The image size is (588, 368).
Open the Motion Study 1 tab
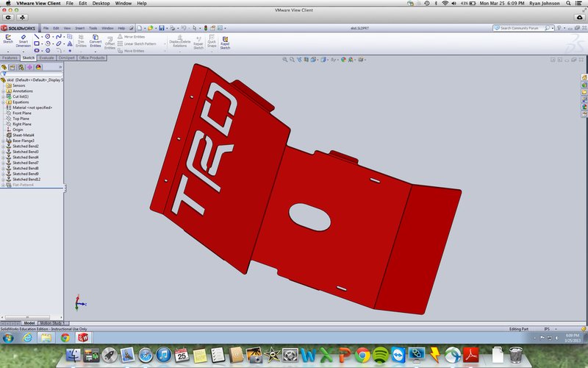tap(52, 323)
